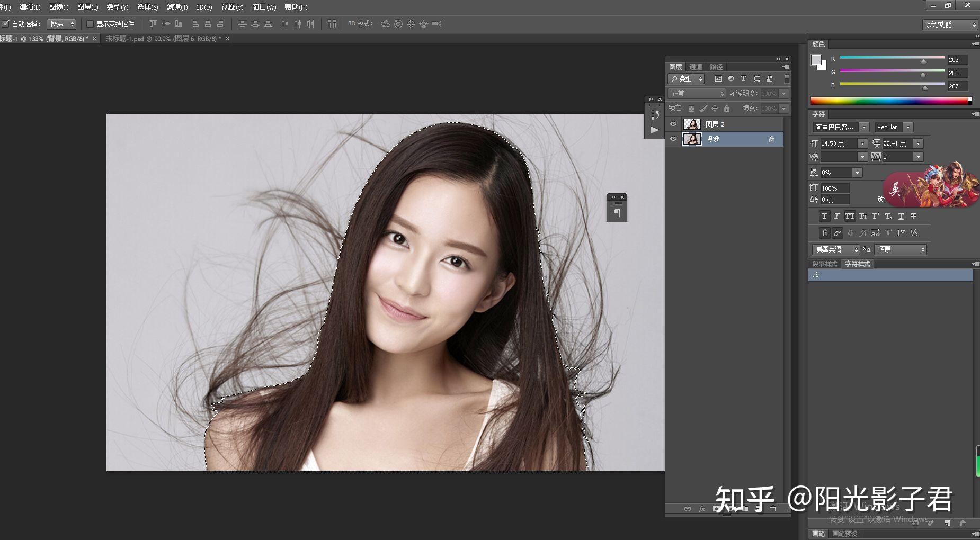Screen dimensions: 980x540
Task: Click the vertical scale 100% field
Action: (x=834, y=188)
